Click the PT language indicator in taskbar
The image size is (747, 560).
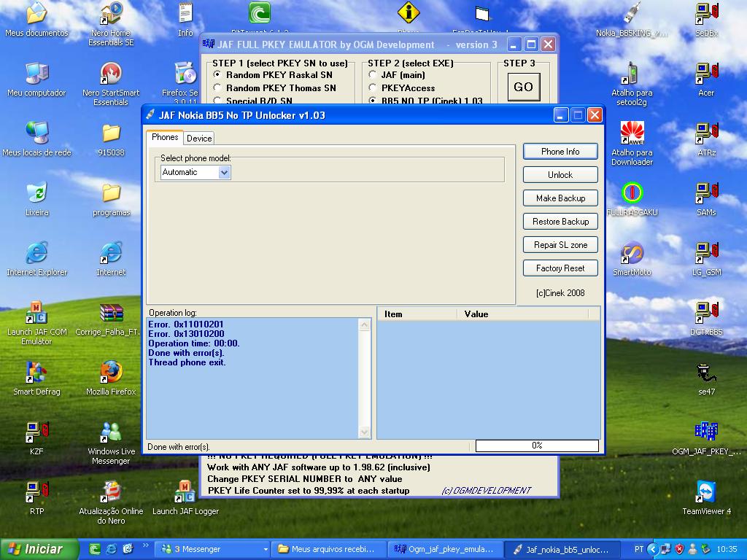pos(639,549)
